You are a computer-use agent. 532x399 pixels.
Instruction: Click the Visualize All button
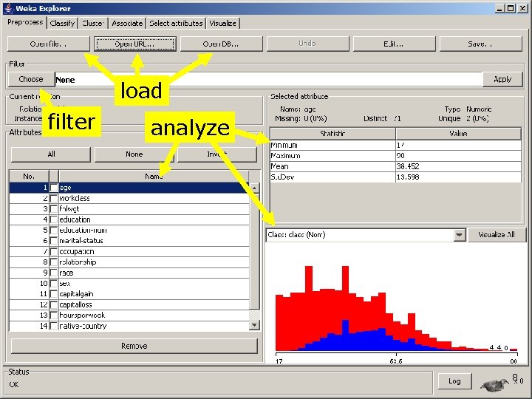click(497, 235)
